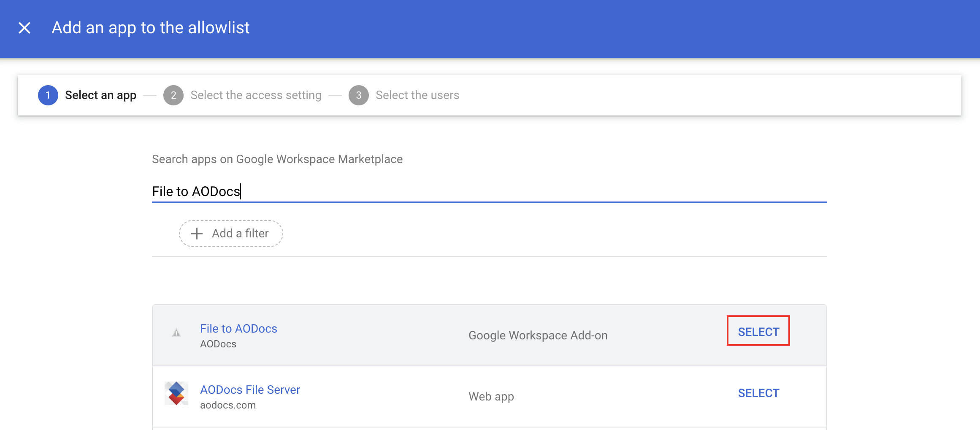Click the Marketplace search input field
The image size is (980, 430).
pyautogui.click(x=490, y=192)
